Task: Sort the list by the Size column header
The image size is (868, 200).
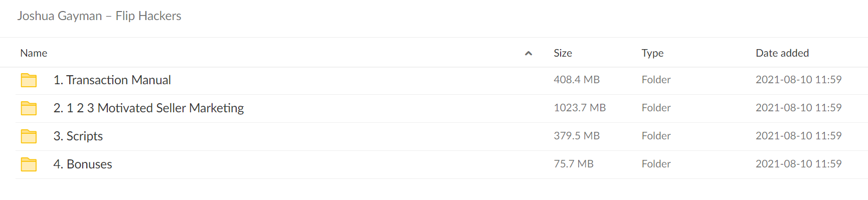Action: (x=563, y=53)
